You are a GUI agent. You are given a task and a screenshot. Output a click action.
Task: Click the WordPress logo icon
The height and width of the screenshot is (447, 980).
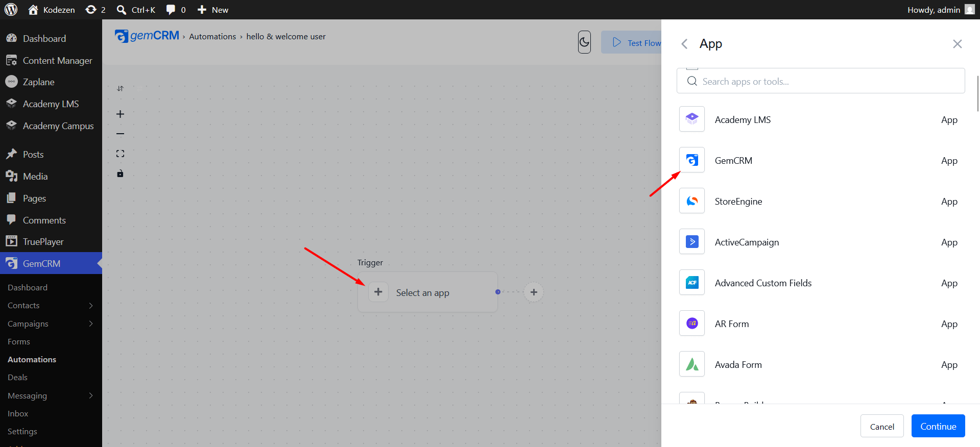pyautogui.click(x=11, y=10)
